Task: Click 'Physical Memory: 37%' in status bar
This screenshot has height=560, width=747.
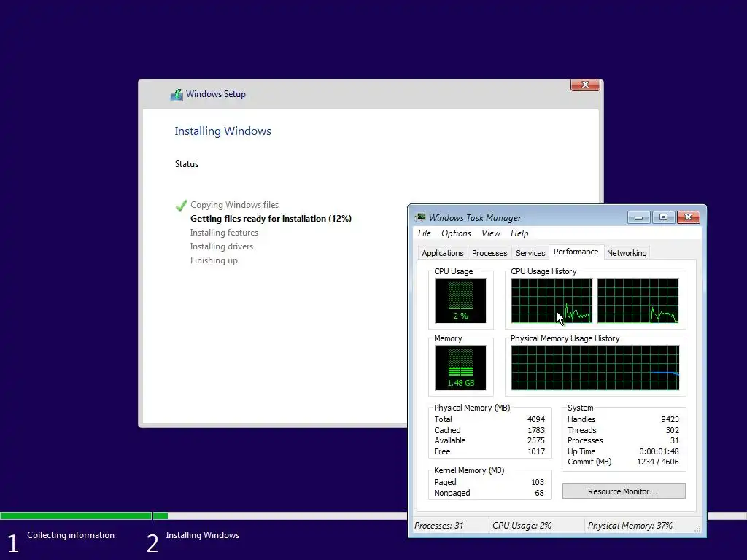Action: click(x=630, y=526)
